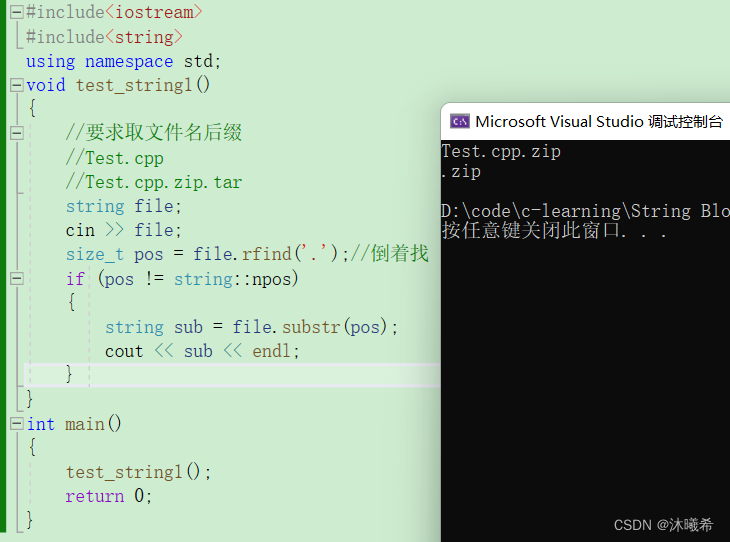Click console output '.zip' line

461,172
